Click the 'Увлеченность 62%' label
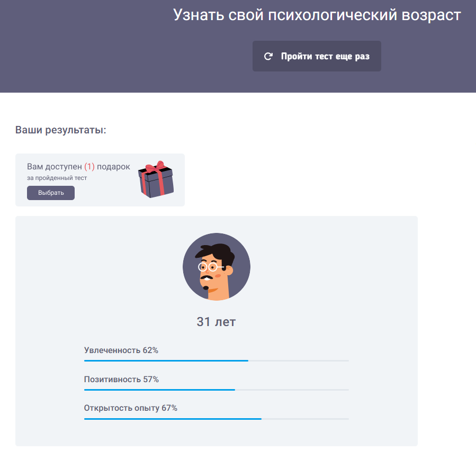Screen dimensions: 476x451 [x=121, y=350]
